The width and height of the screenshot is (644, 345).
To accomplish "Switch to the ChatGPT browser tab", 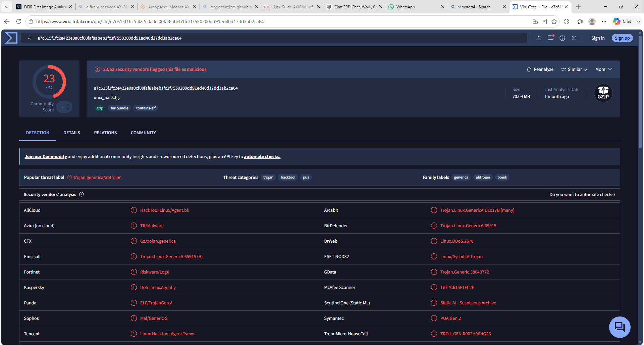I will click(355, 7).
